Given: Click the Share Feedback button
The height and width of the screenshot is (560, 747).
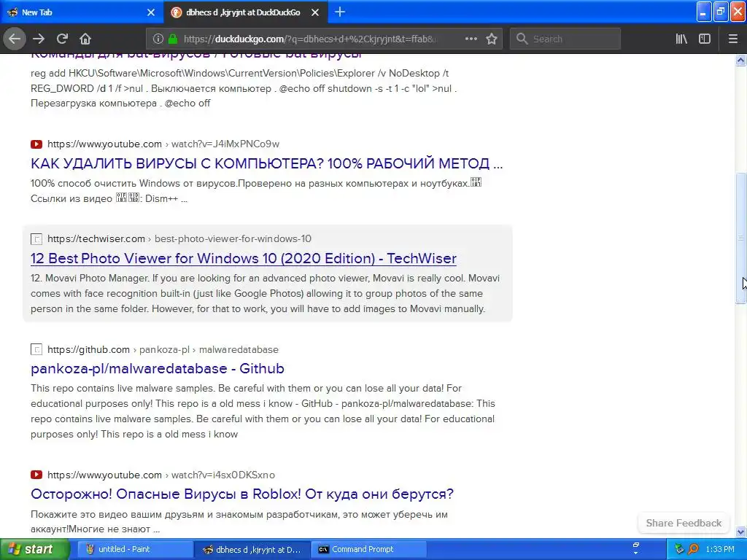Looking at the screenshot, I should point(684,523).
